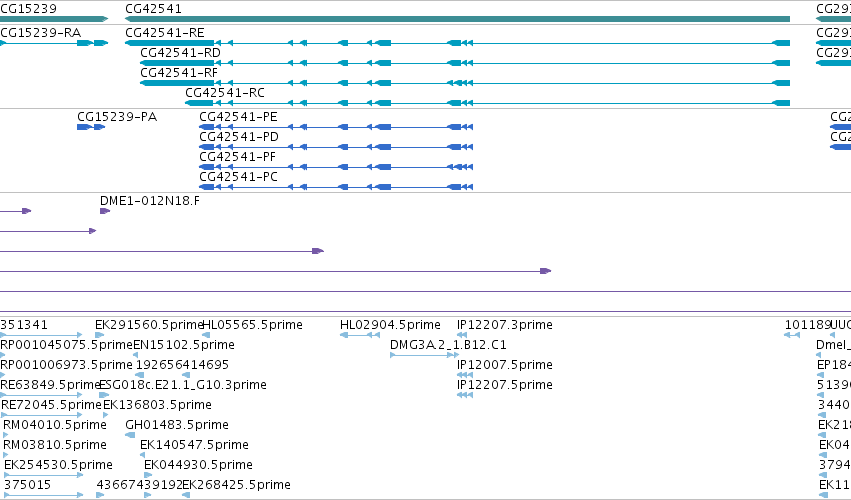This screenshot has width=851, height=500.
Task: Select the CG15239 gene label
Action: [28, 9]
